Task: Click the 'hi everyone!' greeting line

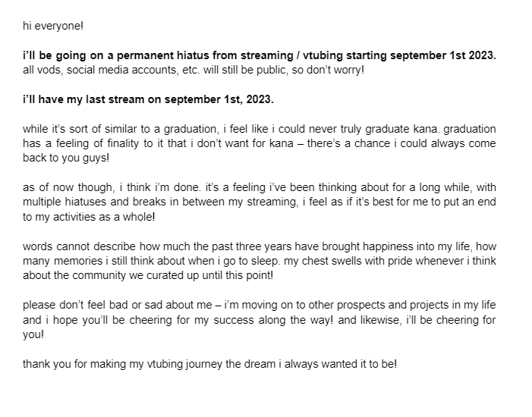Action: coord(53,26)
